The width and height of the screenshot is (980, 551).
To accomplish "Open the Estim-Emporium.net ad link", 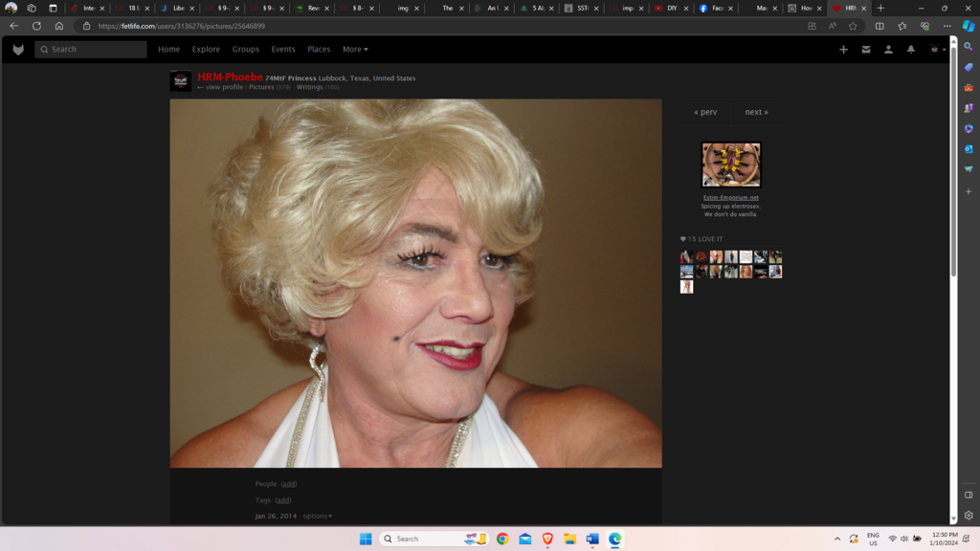I will pos(730,197).
